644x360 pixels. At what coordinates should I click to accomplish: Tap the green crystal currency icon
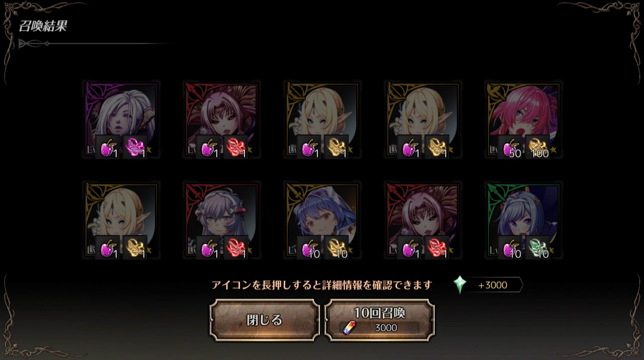point(459,285)
